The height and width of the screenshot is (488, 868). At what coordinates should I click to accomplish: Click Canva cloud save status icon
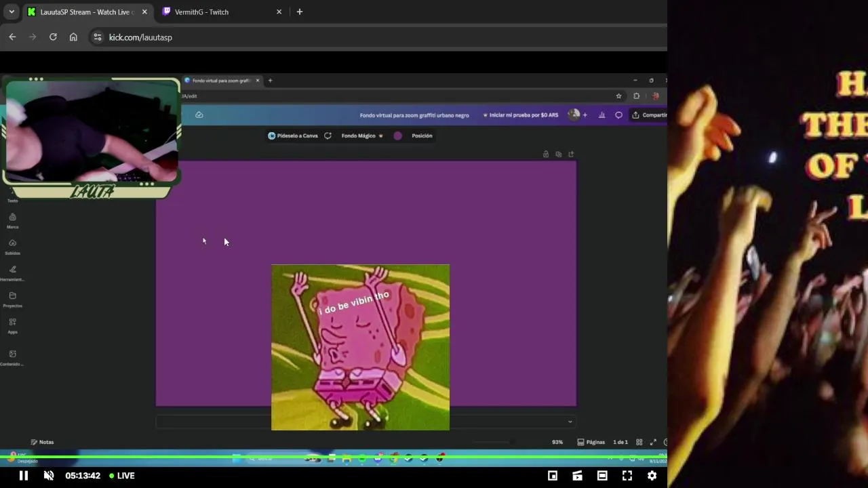coord(199,115)
